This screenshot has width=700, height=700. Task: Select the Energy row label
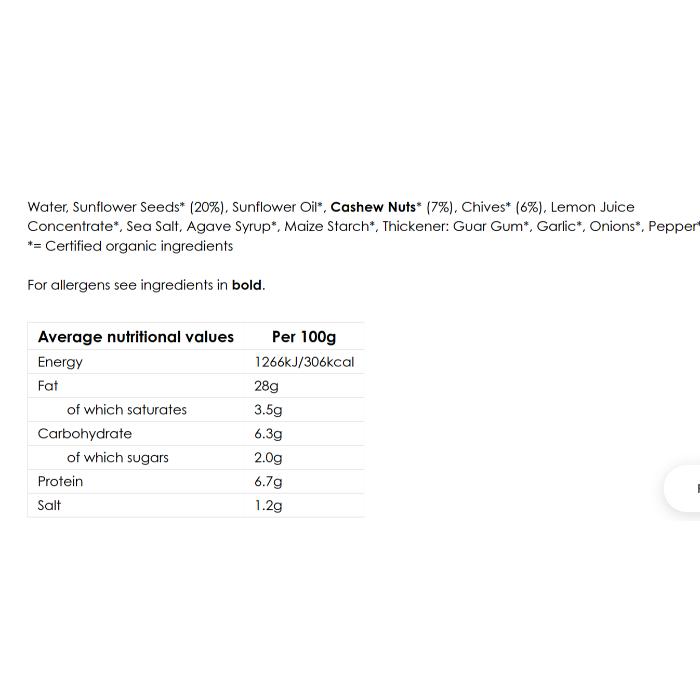point(60,362)
